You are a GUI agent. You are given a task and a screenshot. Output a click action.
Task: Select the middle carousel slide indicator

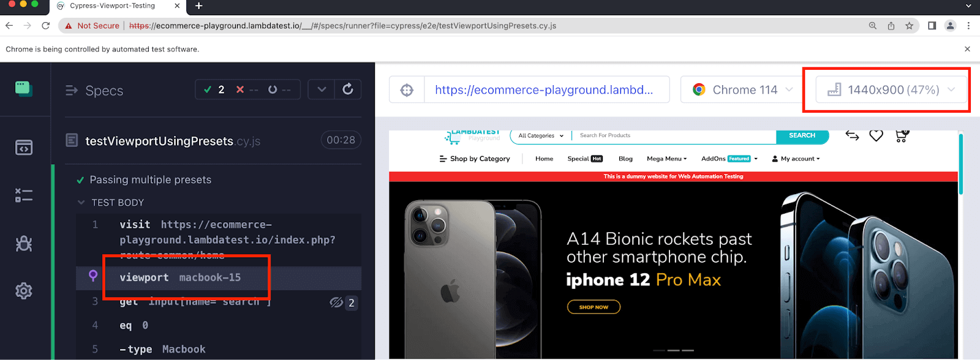[x=673, y=350]
